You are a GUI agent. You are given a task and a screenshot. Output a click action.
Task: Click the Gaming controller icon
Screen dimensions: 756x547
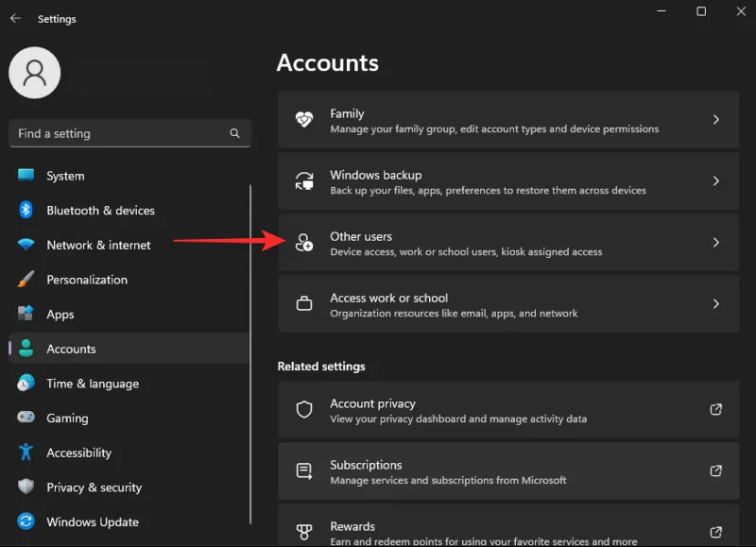click(26, 417)
